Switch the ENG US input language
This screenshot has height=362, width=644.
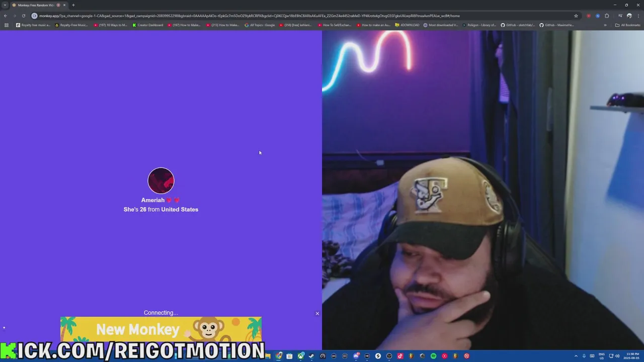(601, 356)
